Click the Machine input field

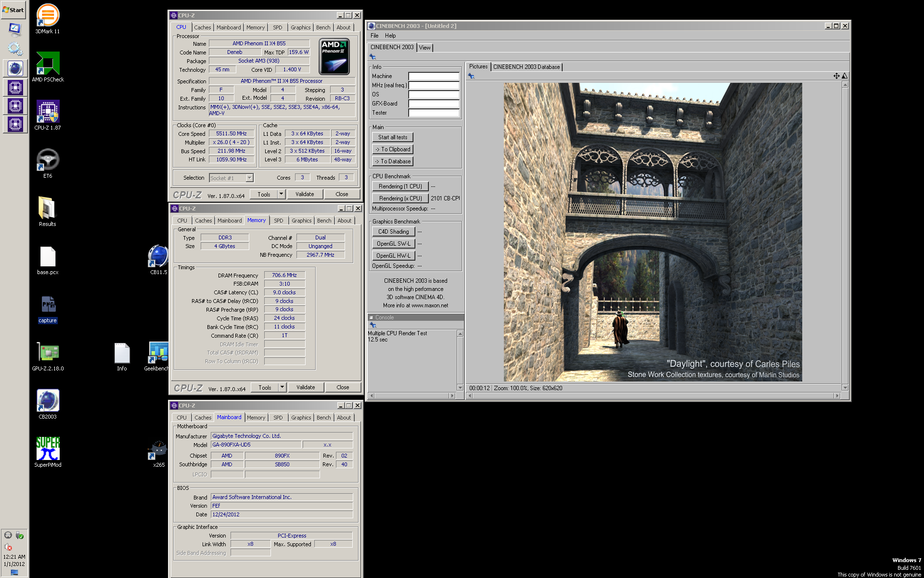click(x=434, y=76)
